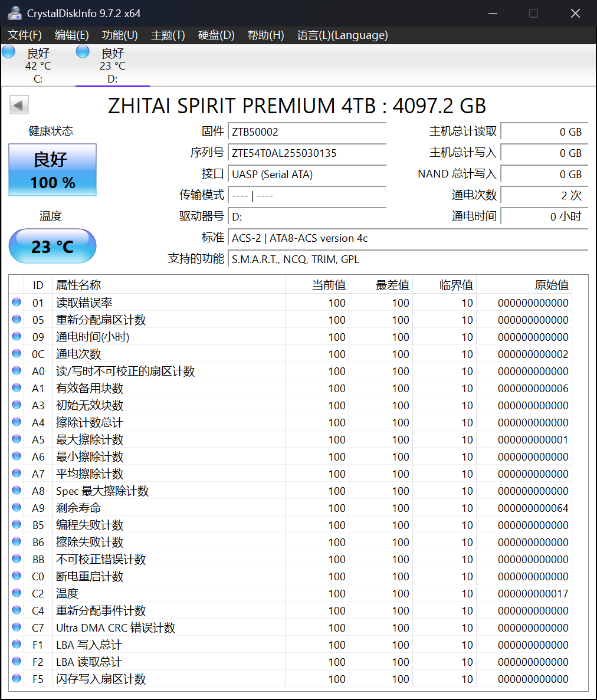Click the status dot beside 剩余寿命 attribute
Image resolution: width=597 pixels, height=700 pixels.
point(17,507)
